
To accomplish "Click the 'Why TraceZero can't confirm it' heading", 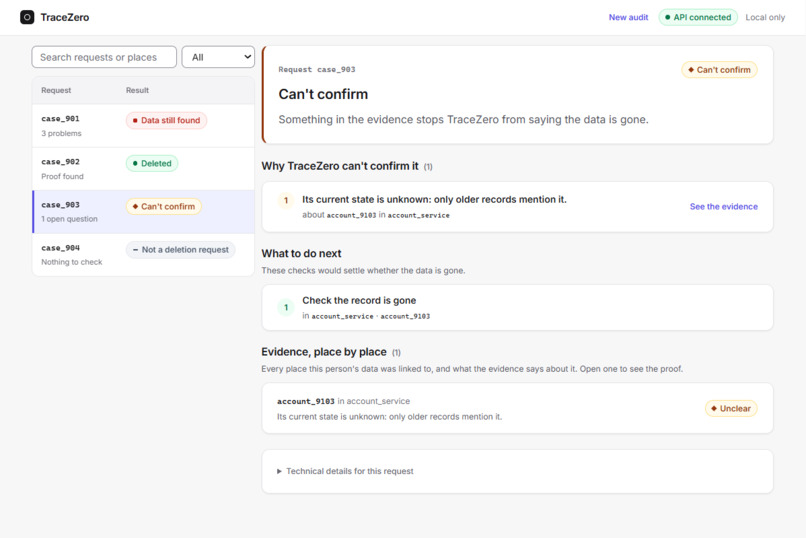I will pyautogui.click(x=340, y=166).
